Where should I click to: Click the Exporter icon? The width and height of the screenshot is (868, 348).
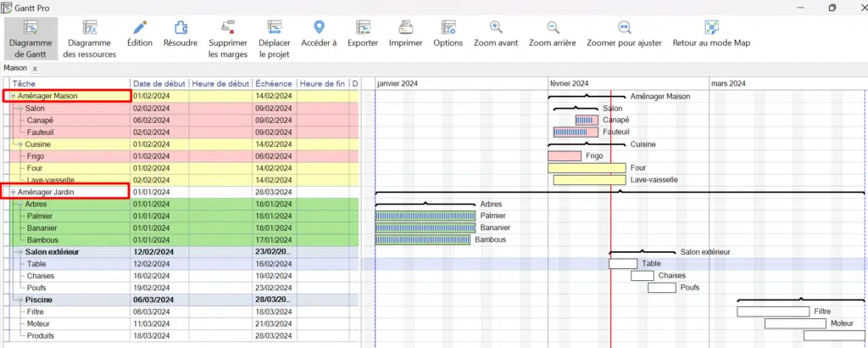click(x=363, y=28)
